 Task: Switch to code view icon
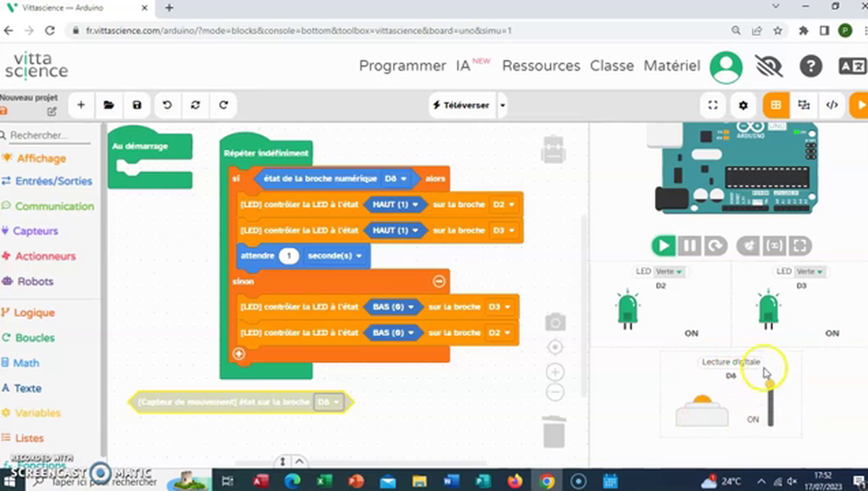tap(832, 105)
